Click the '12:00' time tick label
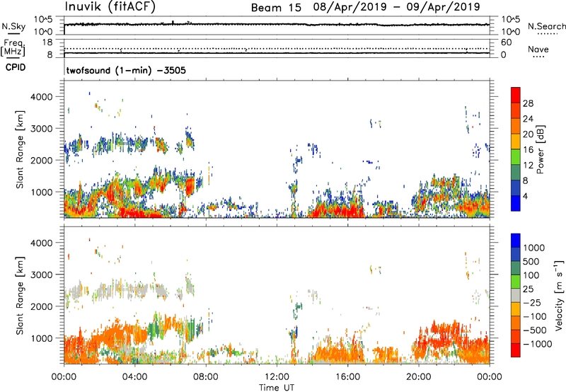 coord(277,377)
